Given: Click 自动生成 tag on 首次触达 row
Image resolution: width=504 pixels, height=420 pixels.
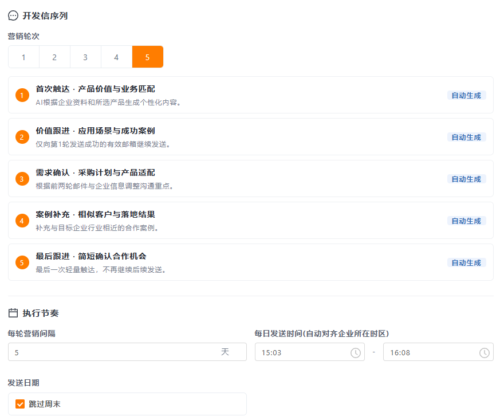Looking at the screenshot, I should pyautogui.click(x=466, y=96).
